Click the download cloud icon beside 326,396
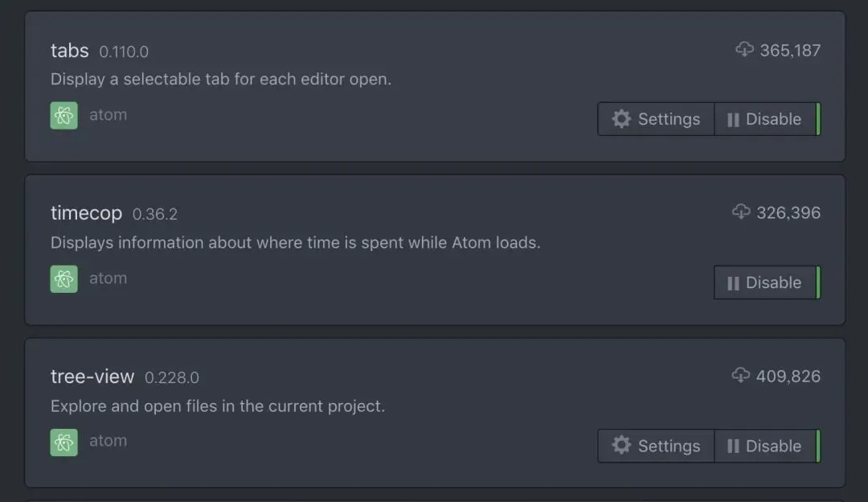The height and width of the screenshot is (502, 868). (x=741, y=212)
